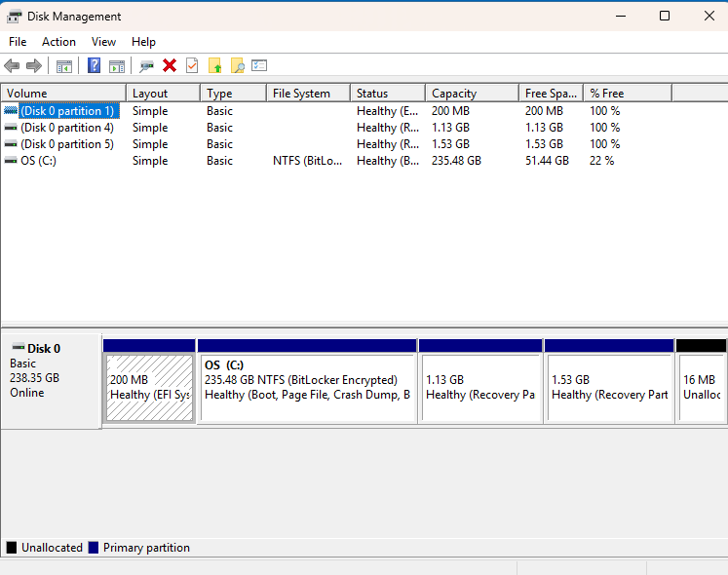Select the 1.53 GB Recovery partition block
The image size is (728, 575).
[x=609, y=381]
